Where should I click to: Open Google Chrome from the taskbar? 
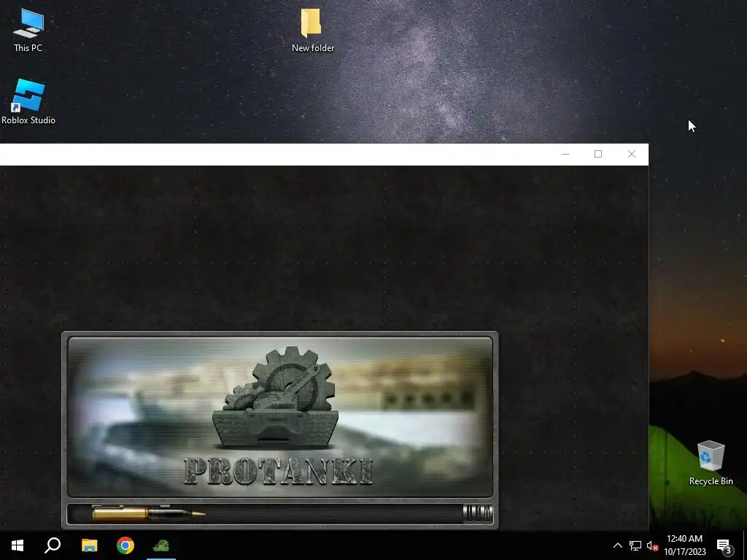point(125,545)
